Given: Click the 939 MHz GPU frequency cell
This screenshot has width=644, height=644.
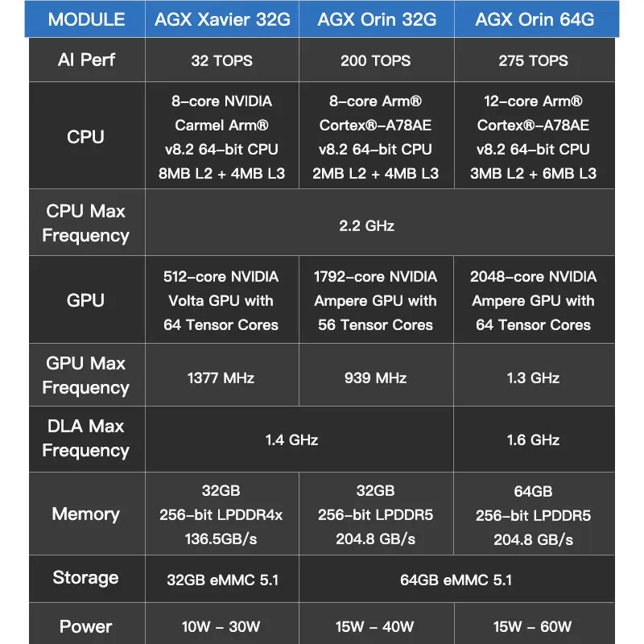Looking at the screenshot, I should click(376, 378).
